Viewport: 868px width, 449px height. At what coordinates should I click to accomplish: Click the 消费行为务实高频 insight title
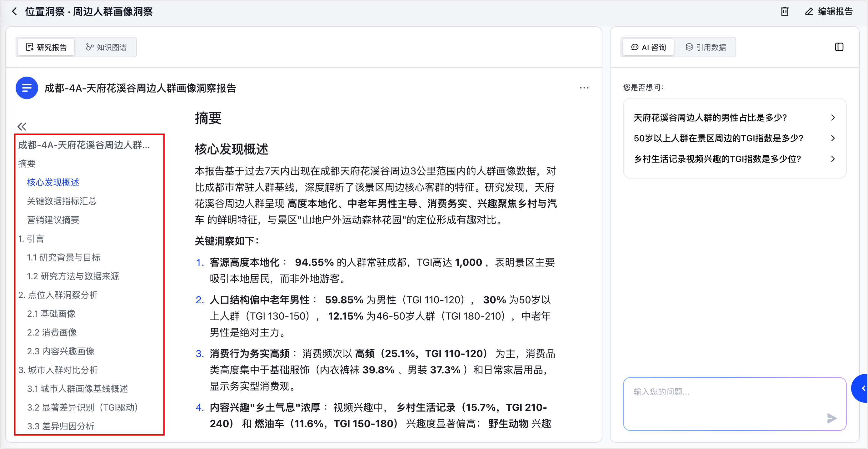(250, 354)
